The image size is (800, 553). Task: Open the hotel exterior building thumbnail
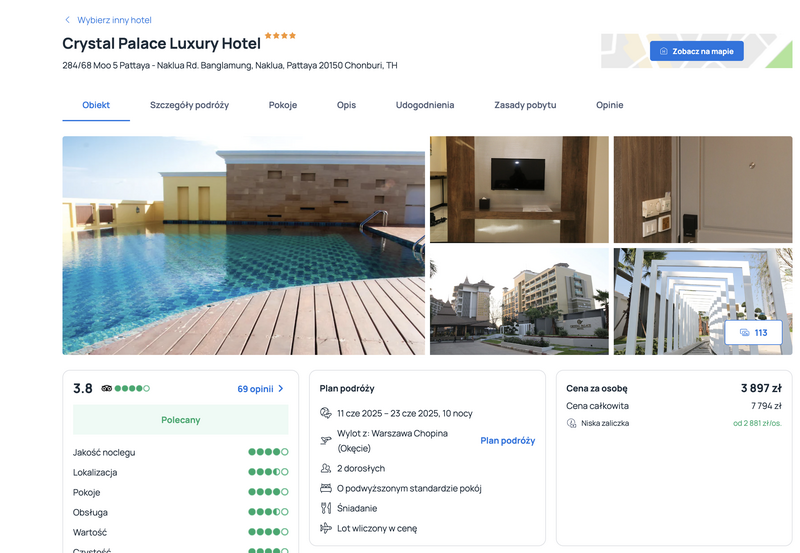point(519,301)
